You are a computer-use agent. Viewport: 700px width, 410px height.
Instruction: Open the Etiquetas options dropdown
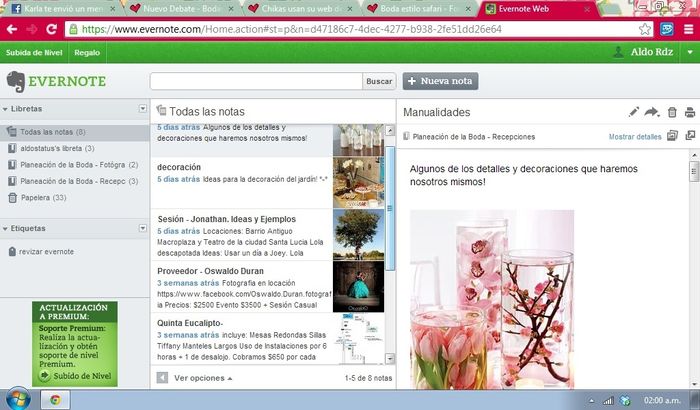pos(142,228)
